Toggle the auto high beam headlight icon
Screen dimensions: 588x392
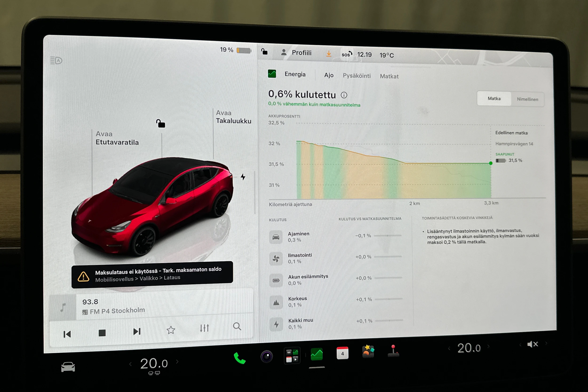[x=56, y=60]
